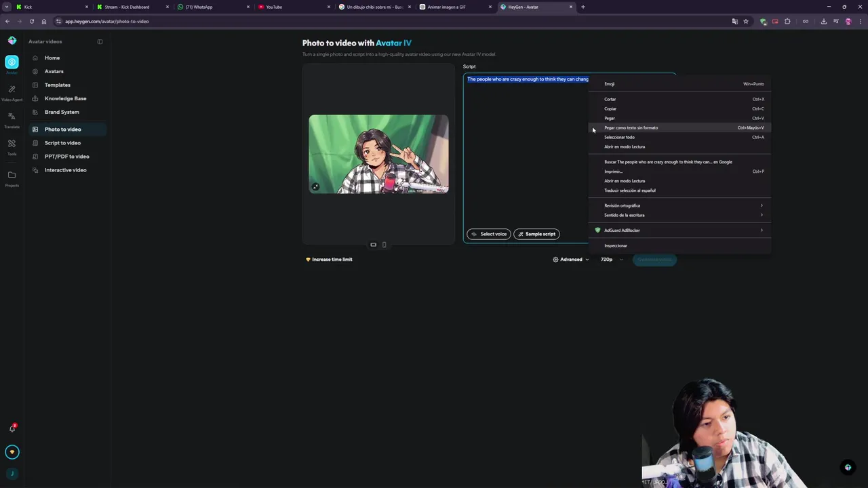Choose Imprimir from the context menu

(680, 171)
